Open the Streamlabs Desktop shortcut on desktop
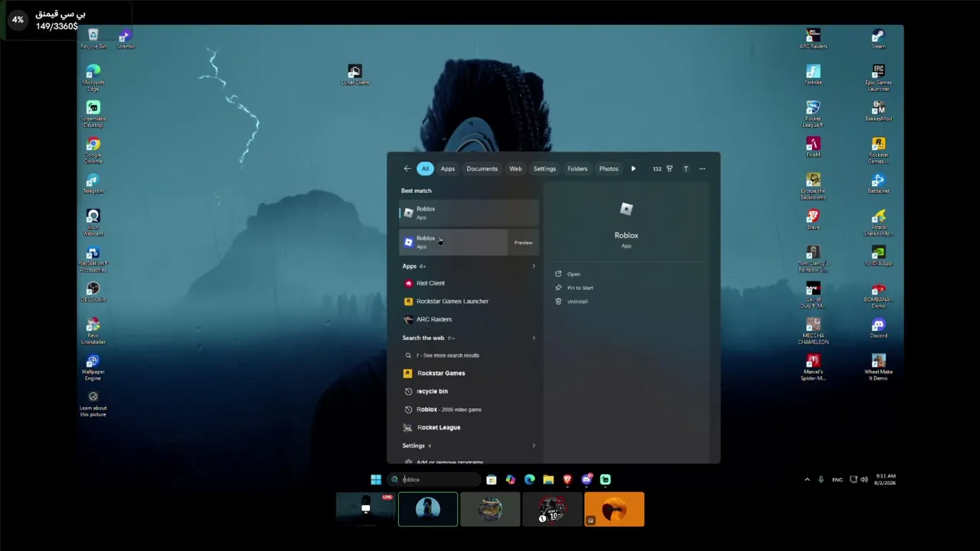 click(x=93, y=113)
